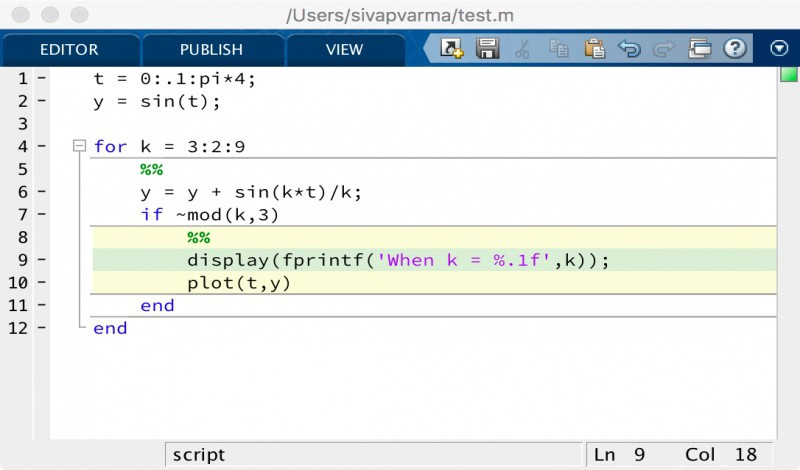Click the 'Ln 9' status indicator
The width and height of the screenshot is (800, 470).
619,454
